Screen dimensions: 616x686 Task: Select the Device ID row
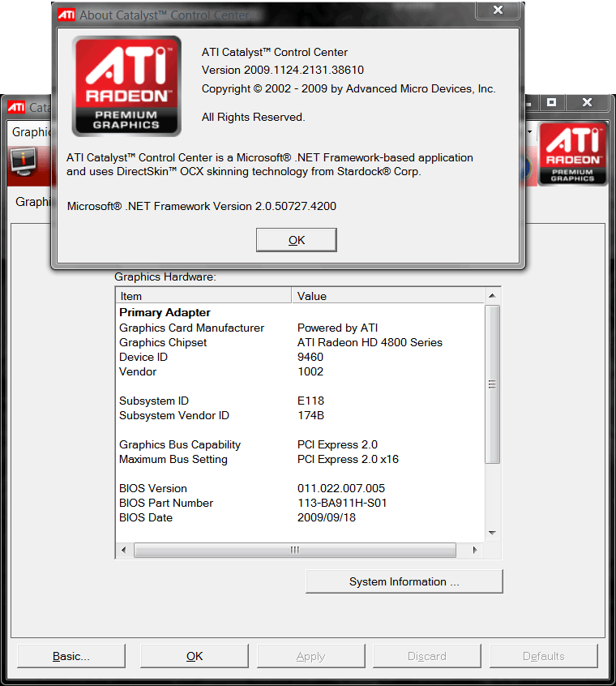coord(300,357)
